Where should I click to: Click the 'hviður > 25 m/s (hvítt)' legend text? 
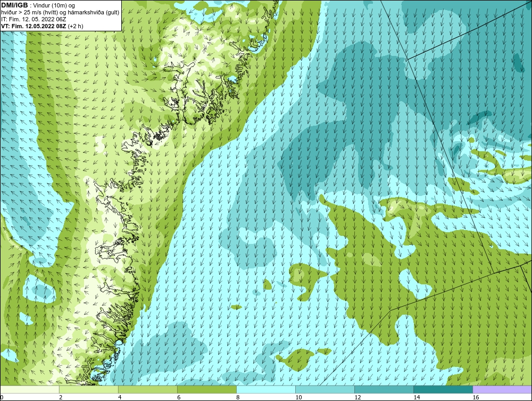(32, 12)
